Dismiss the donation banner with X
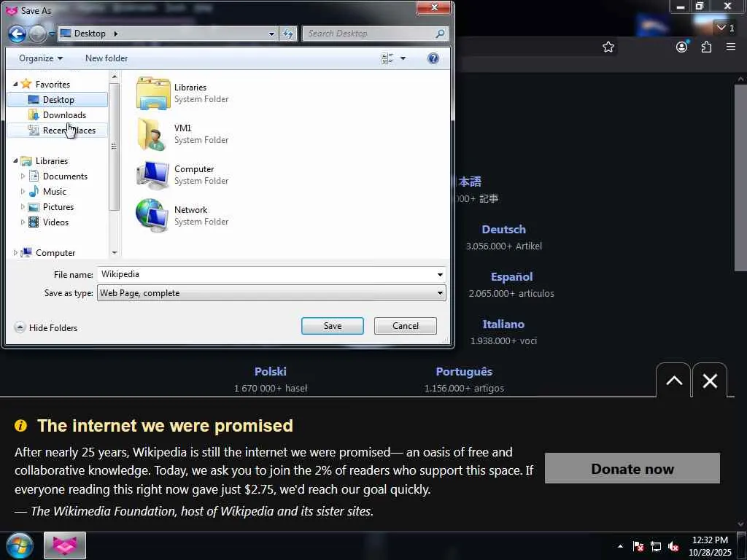Image resolution: width=747 pixels, height=560 pixels. tap(710, 381)
